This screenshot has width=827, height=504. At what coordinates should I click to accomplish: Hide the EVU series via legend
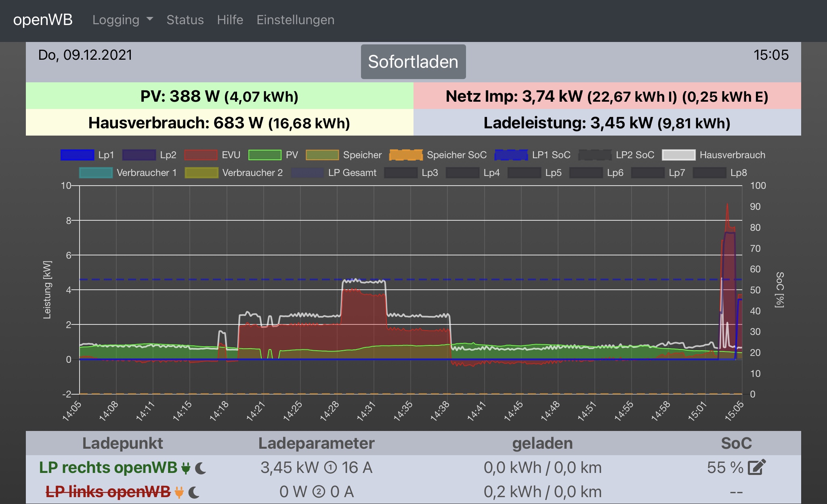201,155
